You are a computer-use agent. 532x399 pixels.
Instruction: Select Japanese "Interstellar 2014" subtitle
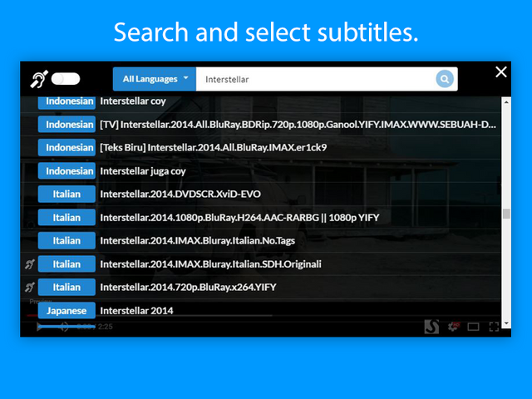click(x=136, y=310)
